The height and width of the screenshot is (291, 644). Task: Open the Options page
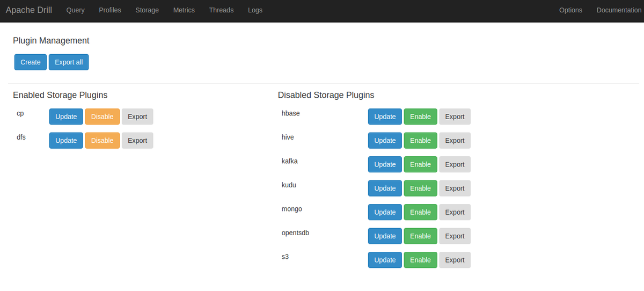[x=570, y=10]
